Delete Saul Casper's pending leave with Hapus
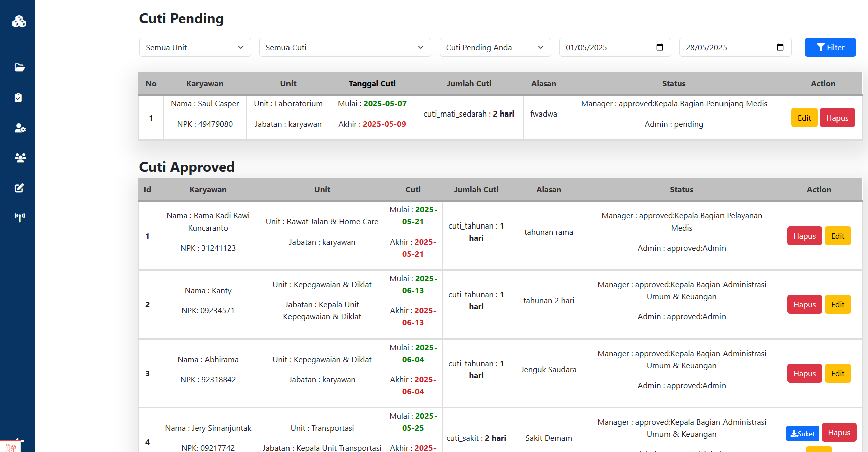The image size is (868, 452). coord(837,118)
